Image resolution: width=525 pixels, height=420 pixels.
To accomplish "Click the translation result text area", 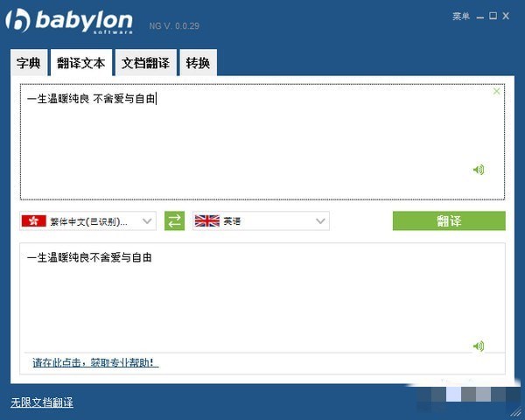I will pyautogui.click(x=262, y=297).
